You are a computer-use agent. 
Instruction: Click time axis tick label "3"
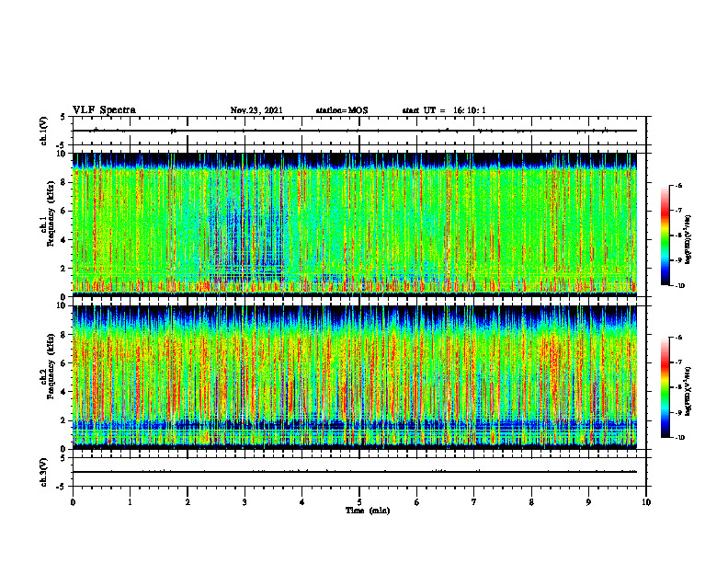[x=245, y=502]
